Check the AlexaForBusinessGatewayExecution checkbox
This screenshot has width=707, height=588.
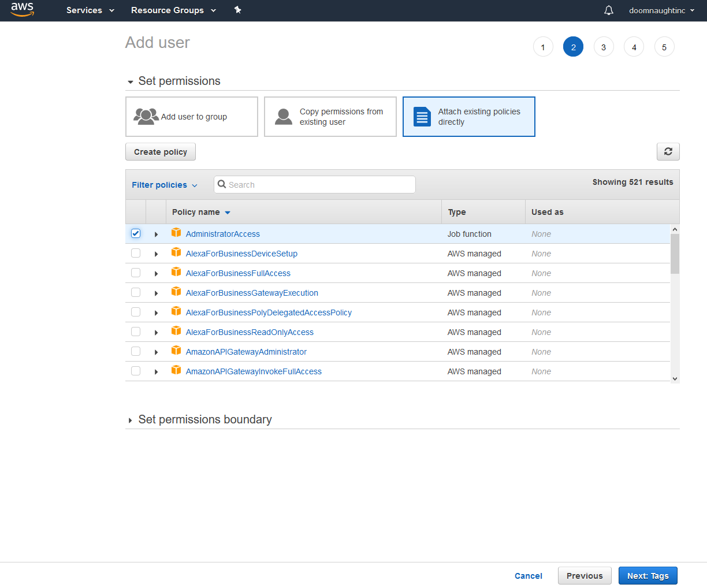point(136,292)
